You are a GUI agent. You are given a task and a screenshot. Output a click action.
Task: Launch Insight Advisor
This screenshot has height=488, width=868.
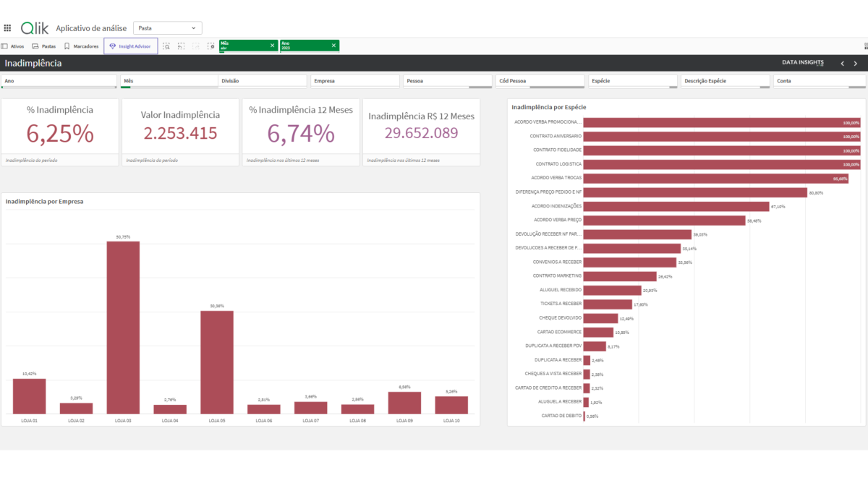click(130, 46)
